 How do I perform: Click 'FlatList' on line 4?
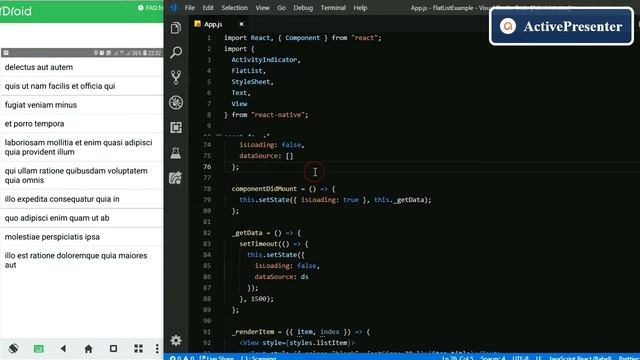click(x=247, y=71)
